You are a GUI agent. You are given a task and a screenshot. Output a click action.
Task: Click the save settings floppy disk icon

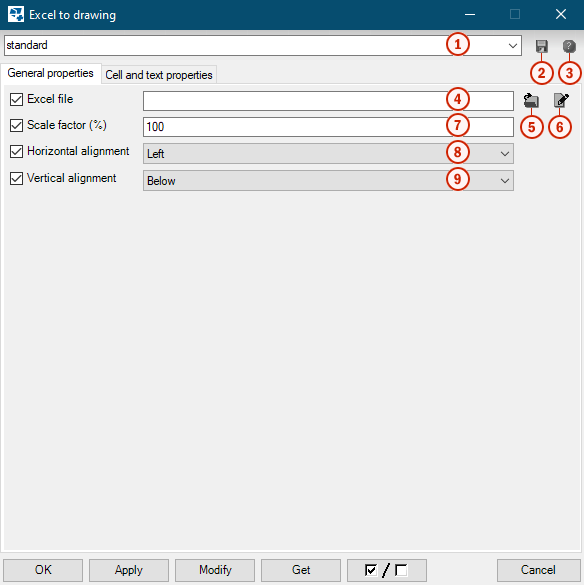tap(541, 46)
